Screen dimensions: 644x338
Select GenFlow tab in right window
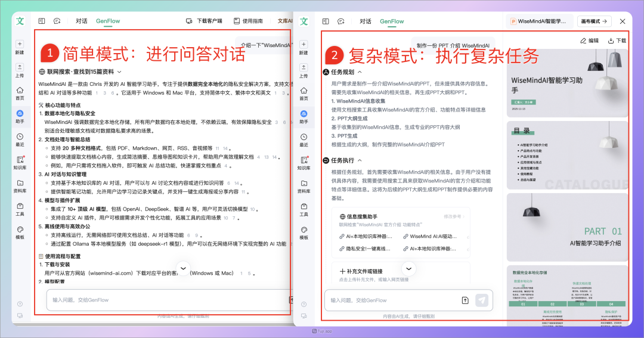coord(392,21)
